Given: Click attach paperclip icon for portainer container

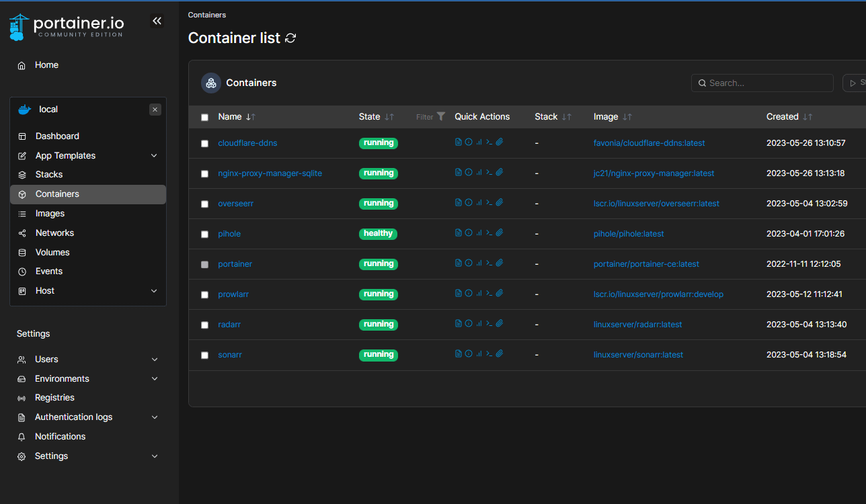Looking at the screenshot, I should 500,263.
